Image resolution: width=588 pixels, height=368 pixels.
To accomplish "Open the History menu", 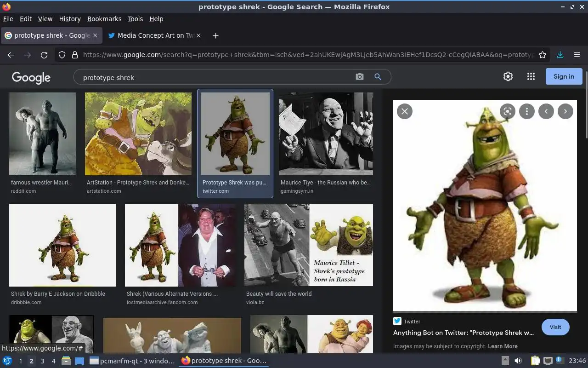I will [x=70, y=19].
